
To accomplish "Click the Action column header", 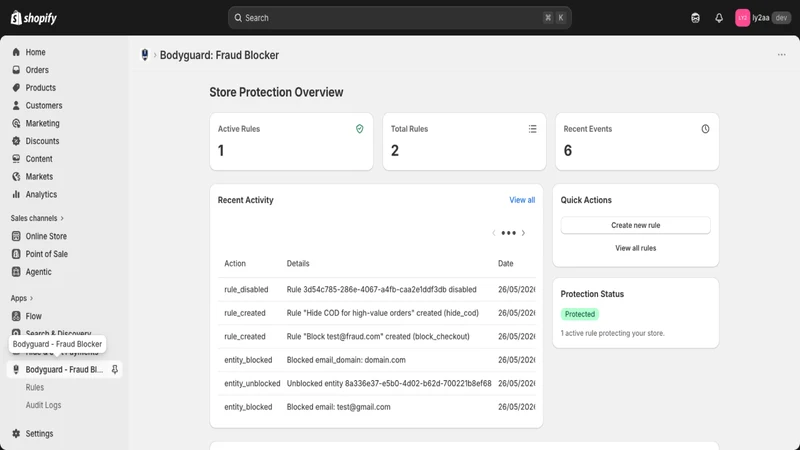I will click(x=235, y=264).
